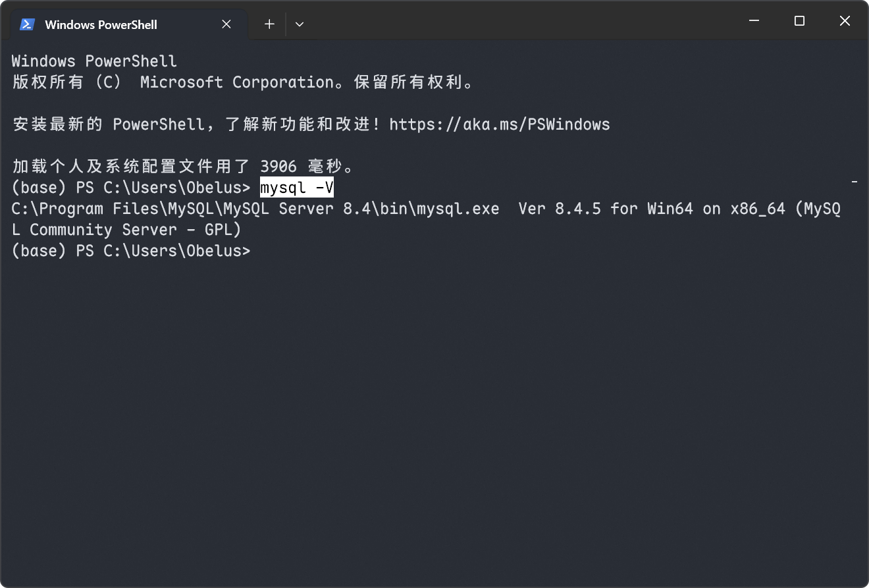This screenshot has width=869, height=588.
Task: Click the PowerShell icon in the tab
Action: 27,24
